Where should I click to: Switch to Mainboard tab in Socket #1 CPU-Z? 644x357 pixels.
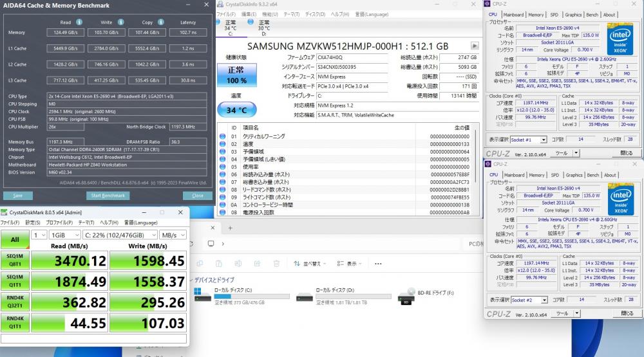point(513,15)
